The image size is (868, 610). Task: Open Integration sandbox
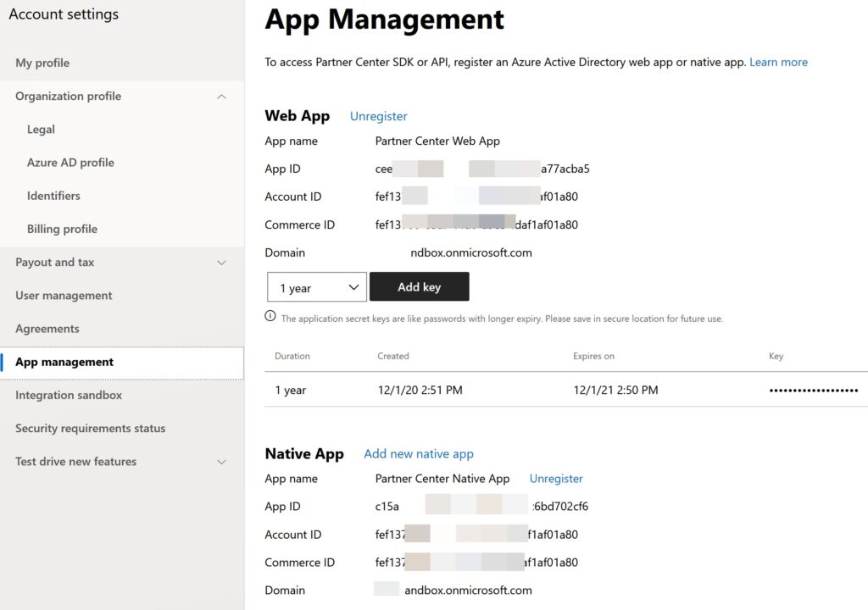tap(69, 395)
